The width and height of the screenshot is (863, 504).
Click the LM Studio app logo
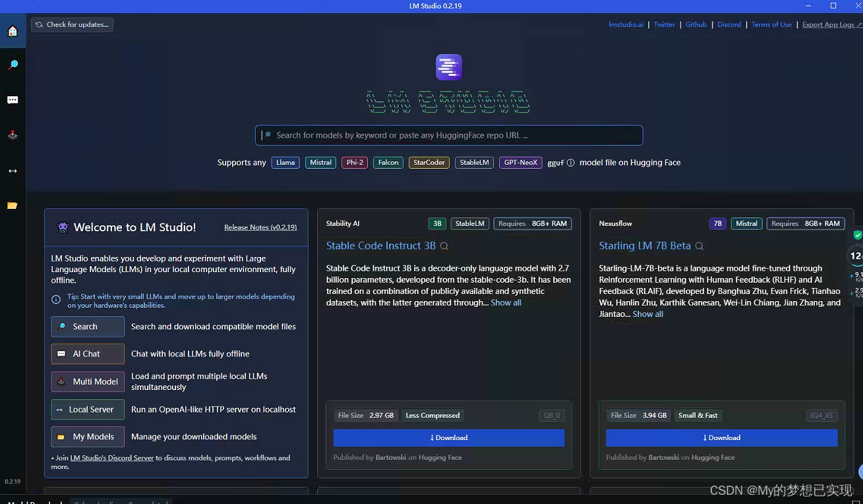tap(449, 67)
